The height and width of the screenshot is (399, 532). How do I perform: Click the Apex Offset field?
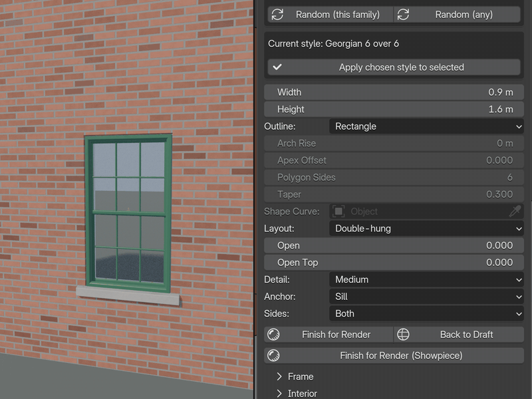[394, 160]
